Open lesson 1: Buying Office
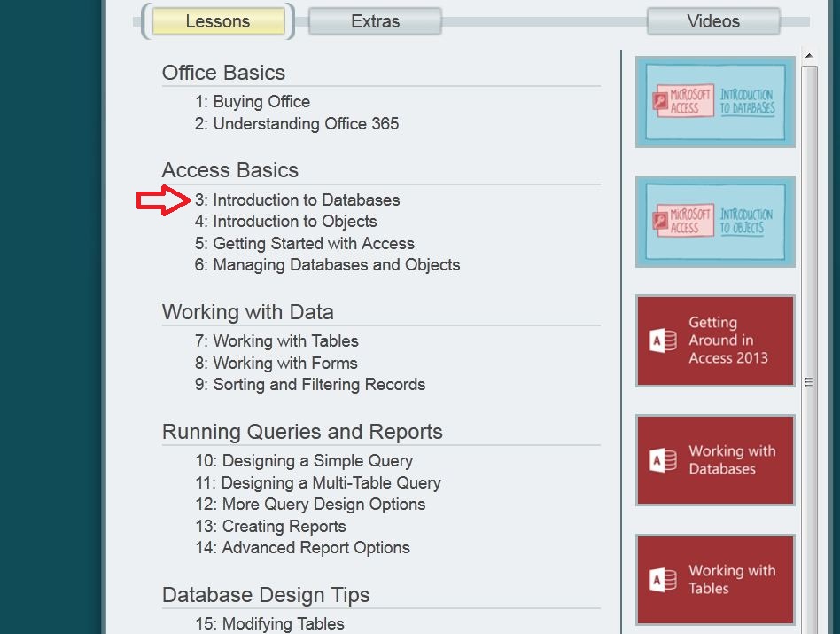This screenshot has height=634, width=840. pyautogui.click(x=253, y=101)
